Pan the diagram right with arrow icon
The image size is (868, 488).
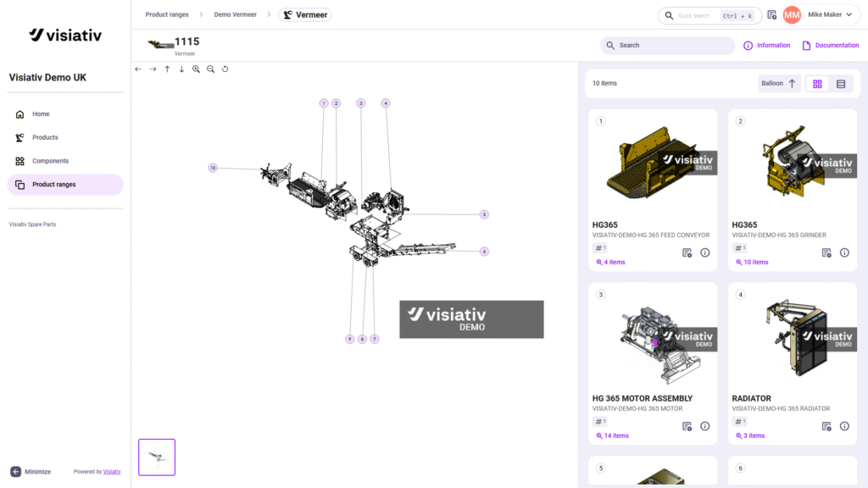[x=153, y=69]
